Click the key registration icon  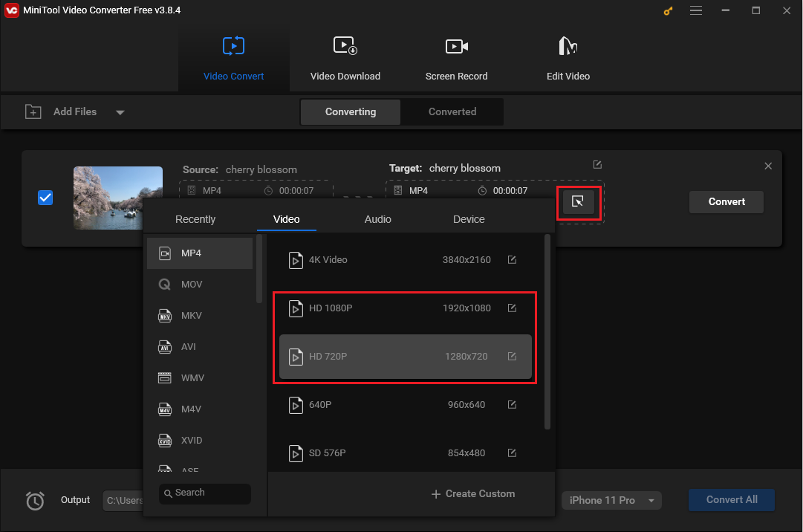[x=668, y=10]
